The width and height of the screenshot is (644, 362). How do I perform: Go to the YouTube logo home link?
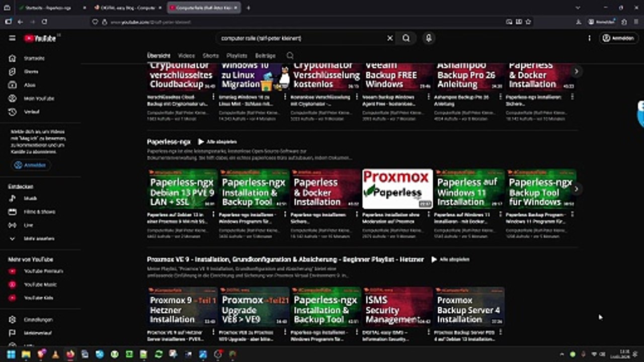[40, 38]
